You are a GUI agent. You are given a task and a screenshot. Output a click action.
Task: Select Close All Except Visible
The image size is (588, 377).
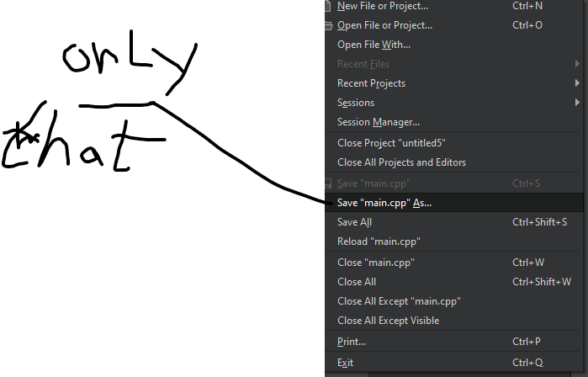point(388,321)
